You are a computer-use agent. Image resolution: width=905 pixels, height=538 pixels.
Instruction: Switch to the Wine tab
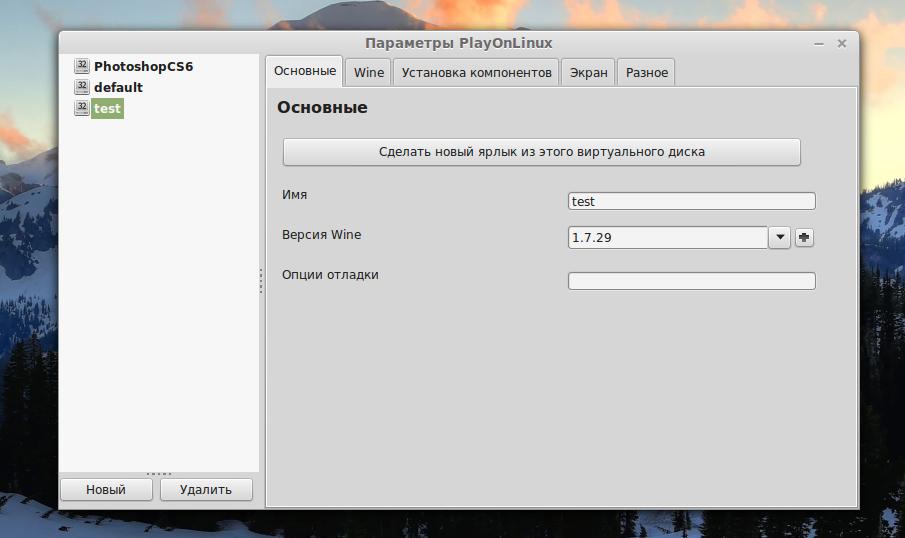click(x=368, y=73)
